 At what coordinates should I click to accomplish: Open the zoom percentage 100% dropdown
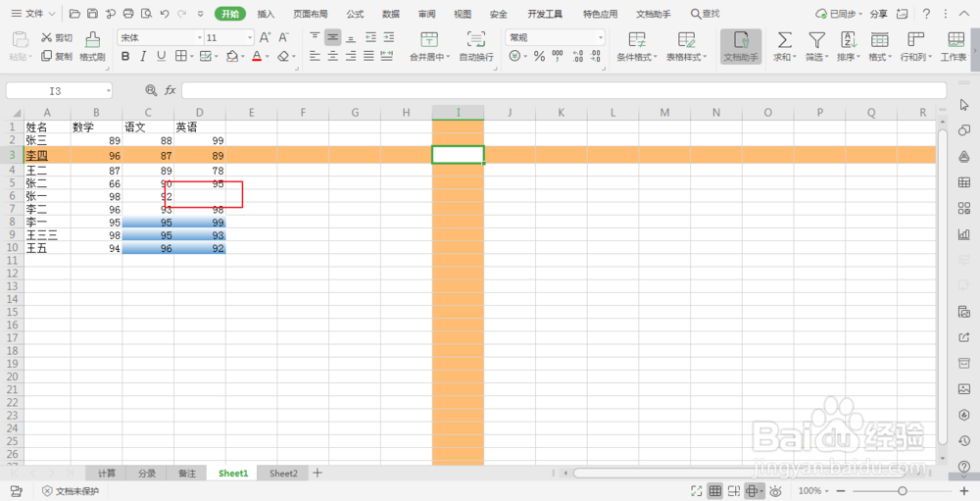pyautogui.click(x=813, y=491)
